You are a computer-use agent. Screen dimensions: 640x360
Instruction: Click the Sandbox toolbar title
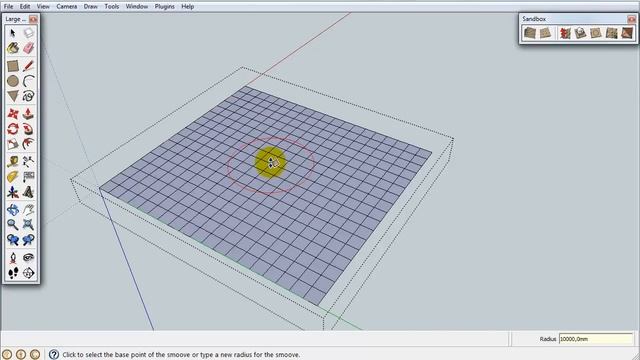point(534,19)
